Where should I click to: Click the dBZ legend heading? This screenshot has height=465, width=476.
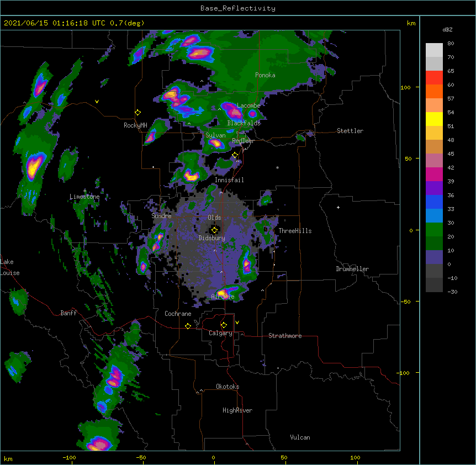tap(447, 29)
